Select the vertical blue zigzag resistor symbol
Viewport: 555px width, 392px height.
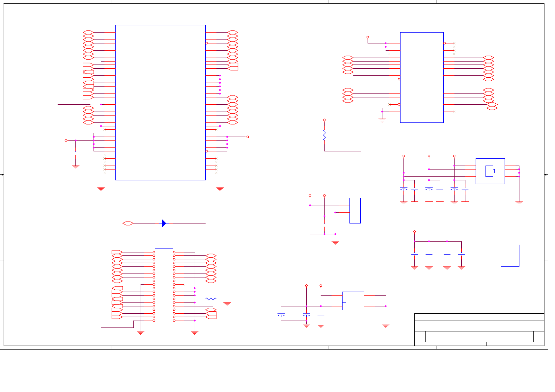click(x=324, y=135)
